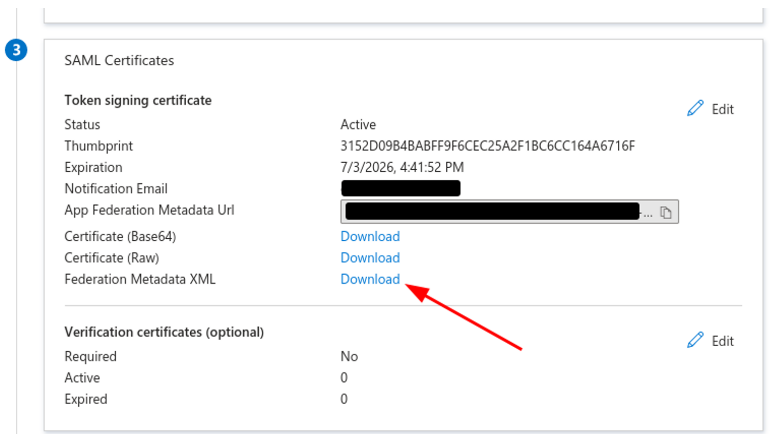Click the Verification certificates (optional) heading
Image resolution: width=771 pixels, height=434 pixels.
click(x=164, y=331)
